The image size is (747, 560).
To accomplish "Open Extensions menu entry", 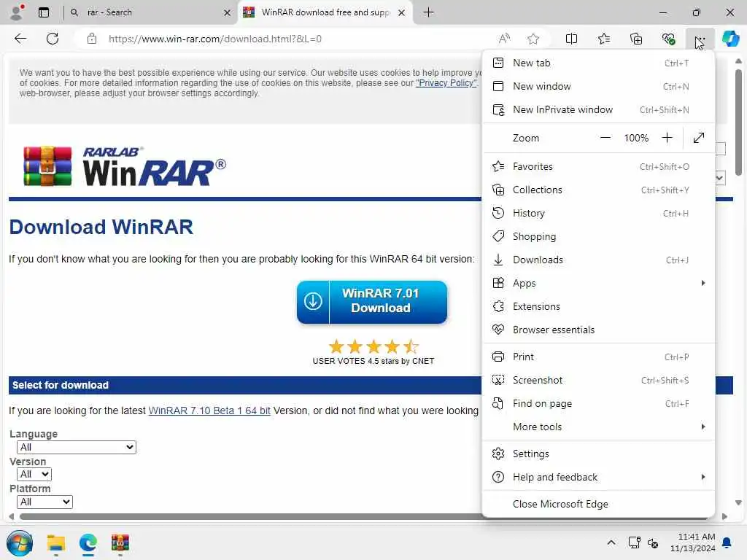I will coord(598,307).
